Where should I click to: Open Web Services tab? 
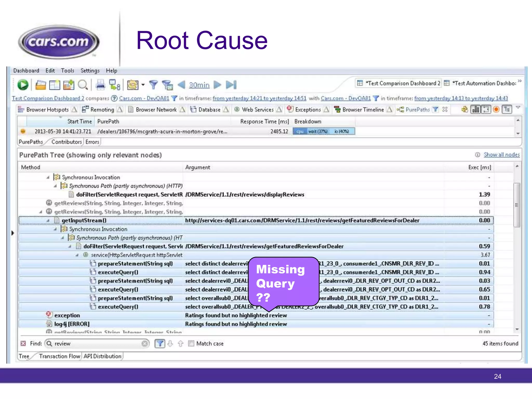(257, 110)
